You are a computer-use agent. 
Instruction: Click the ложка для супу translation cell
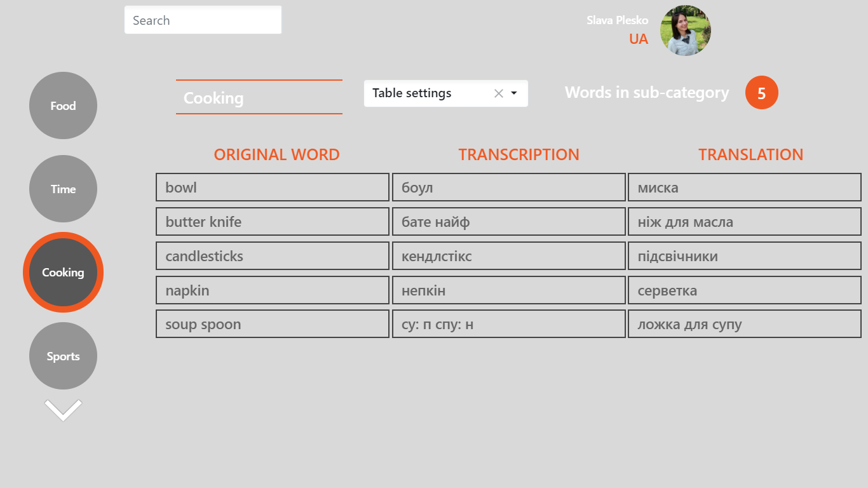pos(745,324)
